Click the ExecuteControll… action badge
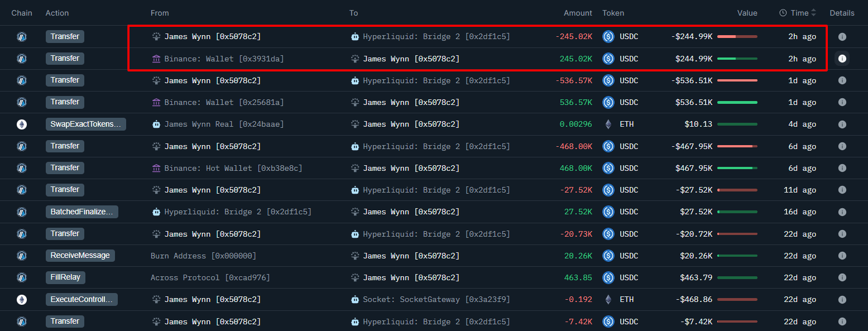 [x=81, y=300]
